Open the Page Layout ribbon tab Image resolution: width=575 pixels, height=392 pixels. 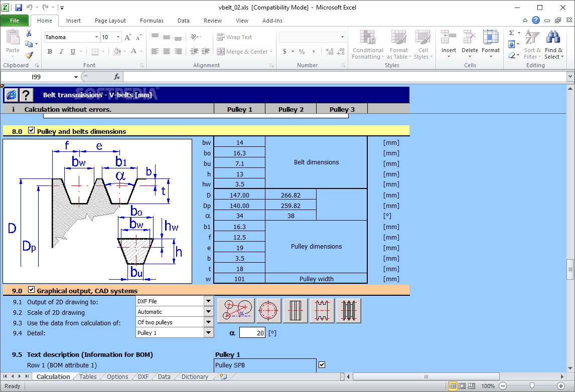point(110,21)
